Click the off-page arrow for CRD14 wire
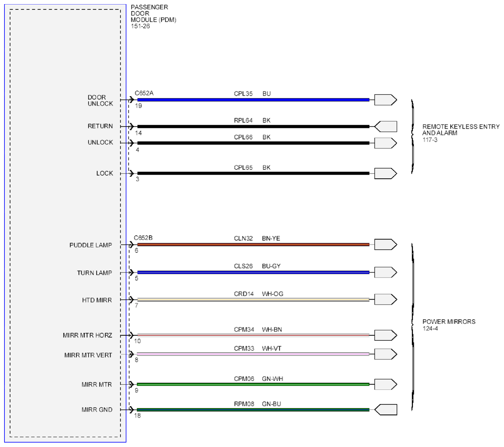The image size is (504, 447). click(x=385, y=300)
